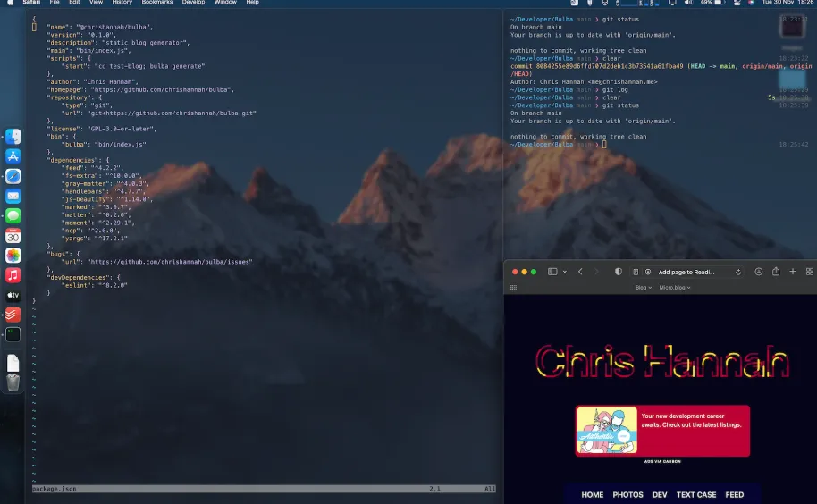Click the ADS VIA CARBON label
This screenshot has height=504, width=817.
(x=662, y=462)
